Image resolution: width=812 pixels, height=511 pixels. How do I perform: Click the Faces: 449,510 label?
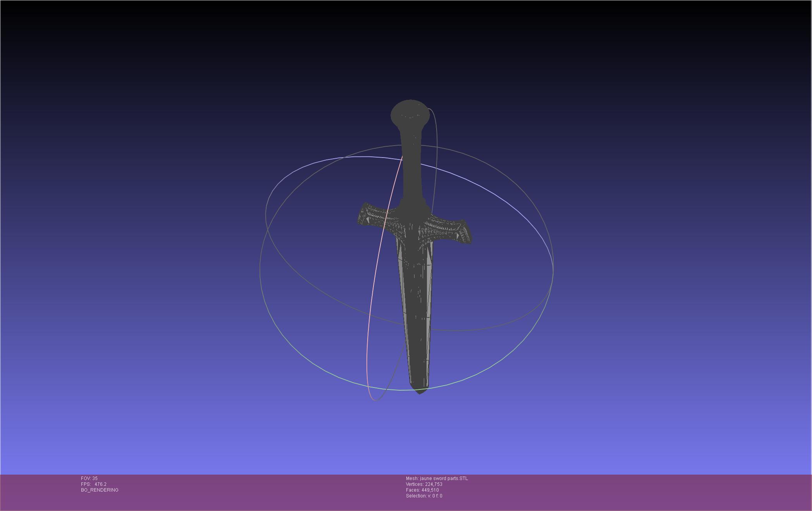click(x=422, y=490)
